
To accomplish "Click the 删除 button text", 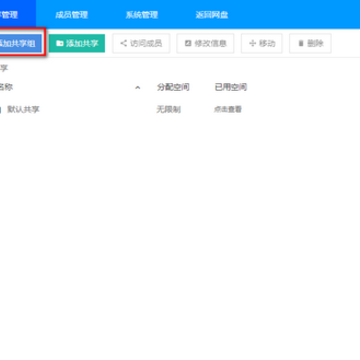I will pos(315,43).
